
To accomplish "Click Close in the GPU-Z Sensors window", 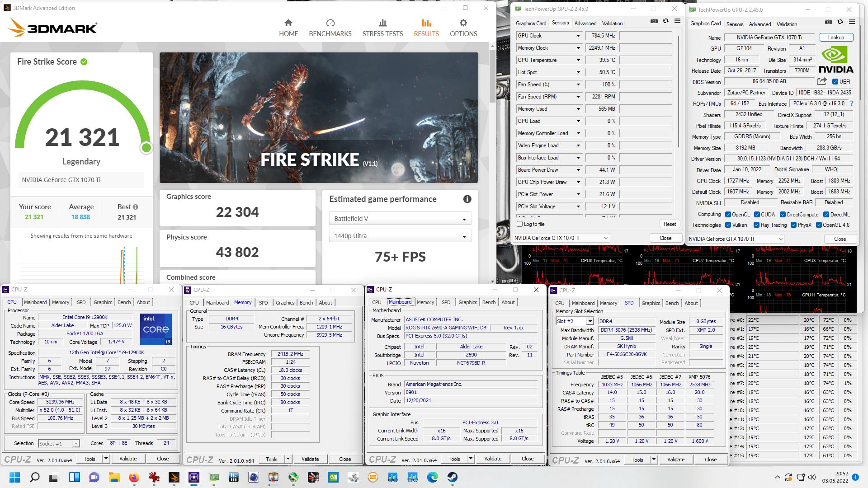I will point(665,238).
